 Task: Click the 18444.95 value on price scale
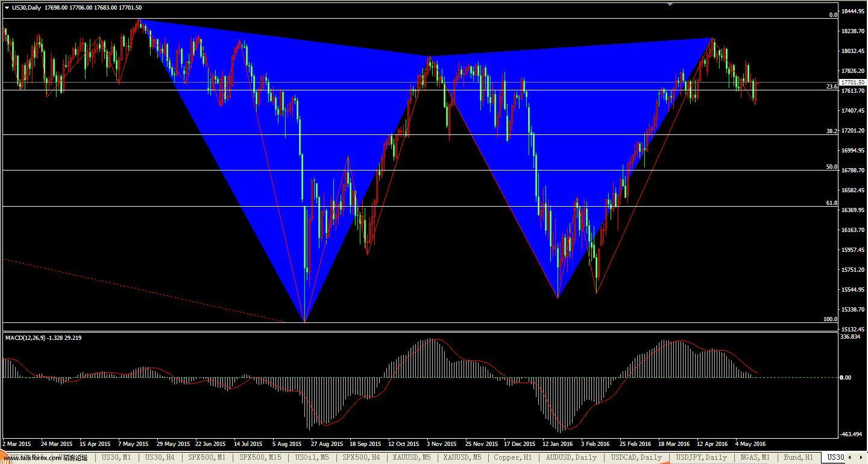coord(853,11)
